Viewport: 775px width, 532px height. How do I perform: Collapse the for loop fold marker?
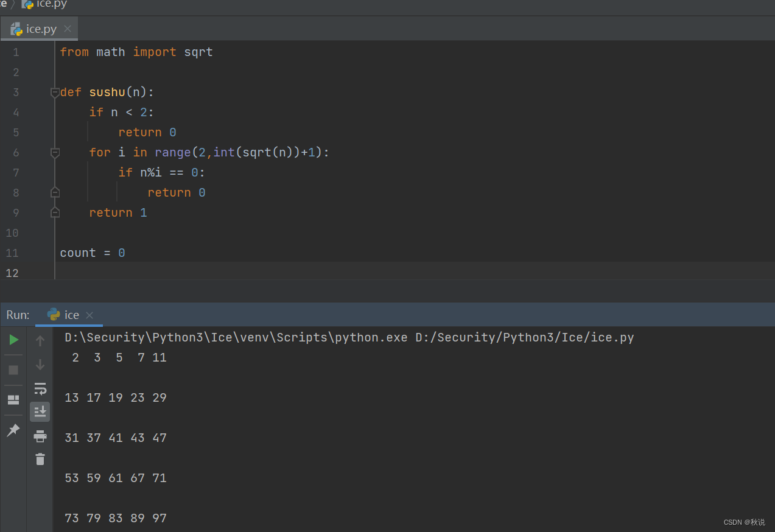pyautogui.click(x=55, y=153)
